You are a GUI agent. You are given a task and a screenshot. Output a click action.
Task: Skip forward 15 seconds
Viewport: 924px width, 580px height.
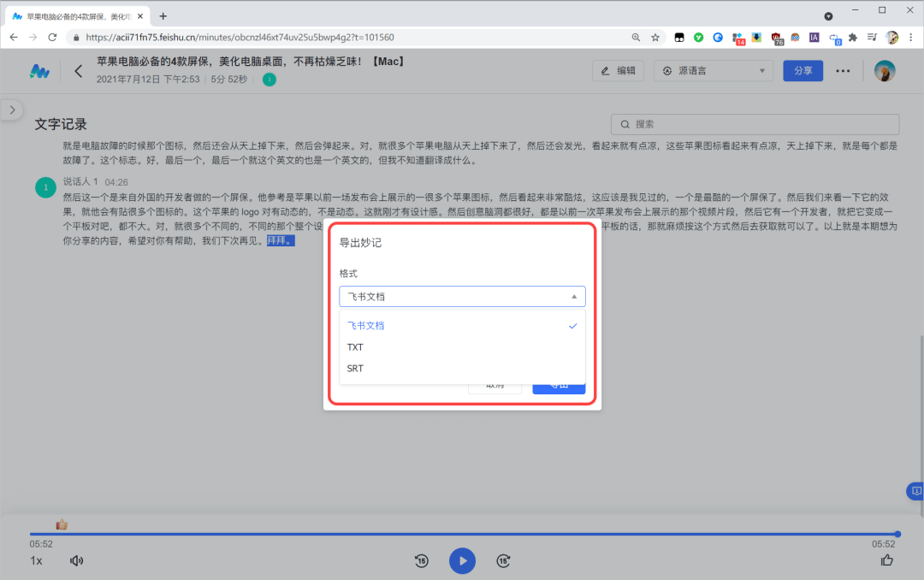pyautogui.click(x=503, y=560)
